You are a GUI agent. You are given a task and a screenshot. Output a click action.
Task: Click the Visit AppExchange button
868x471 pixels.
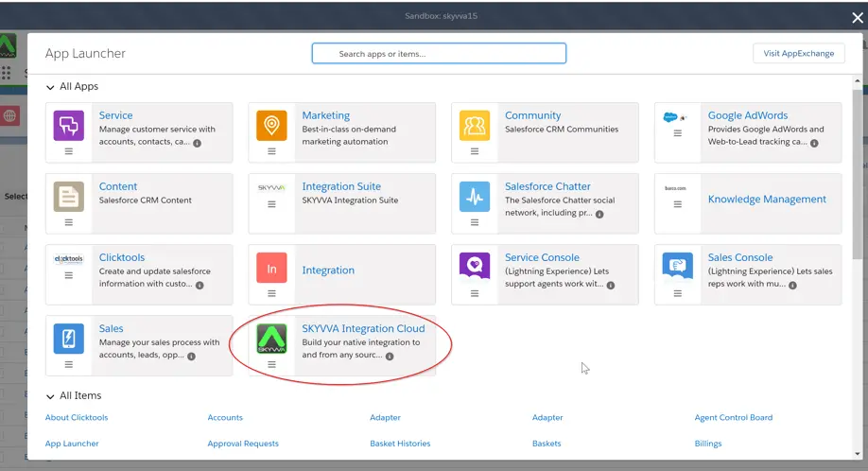point(798,54)
